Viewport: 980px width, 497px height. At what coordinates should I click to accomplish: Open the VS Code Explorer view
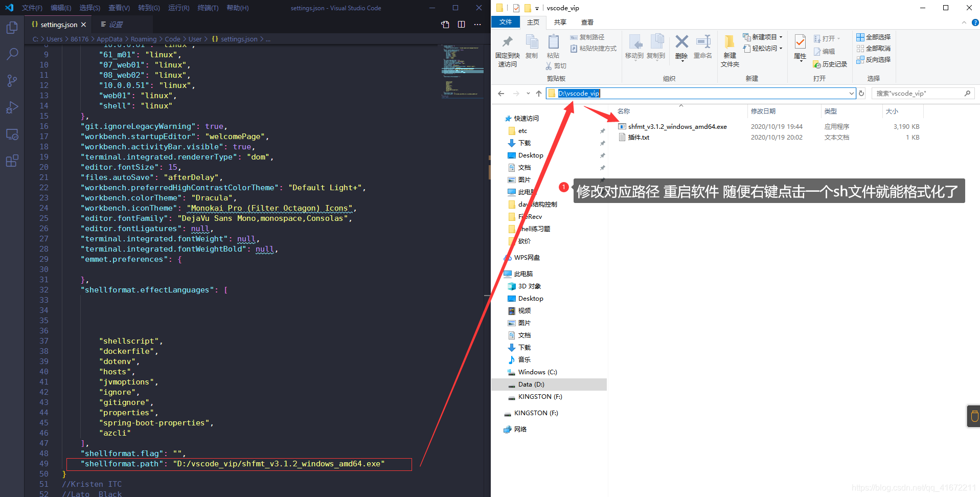coord(12,28)
